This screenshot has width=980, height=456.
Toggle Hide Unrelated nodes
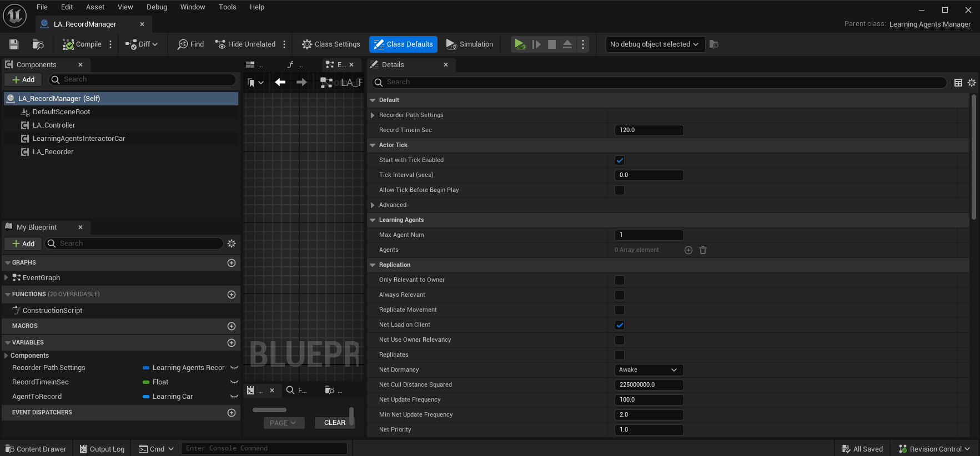tap(245, 44)
